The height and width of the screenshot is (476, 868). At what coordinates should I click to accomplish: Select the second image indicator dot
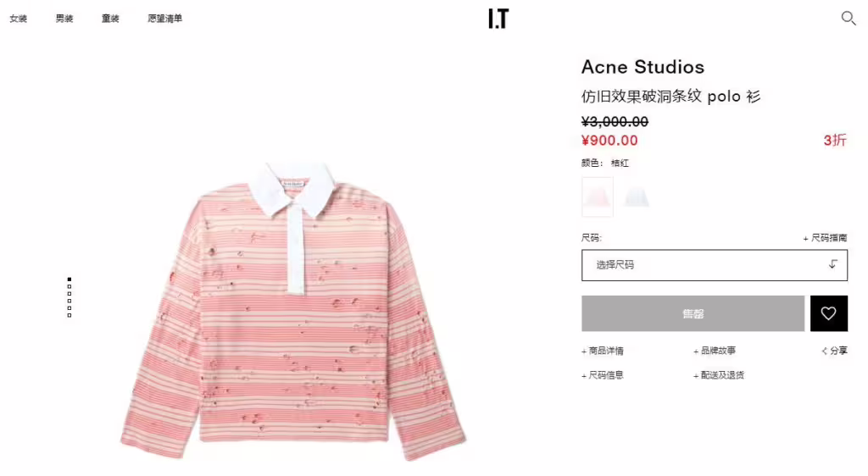(70, 286)
